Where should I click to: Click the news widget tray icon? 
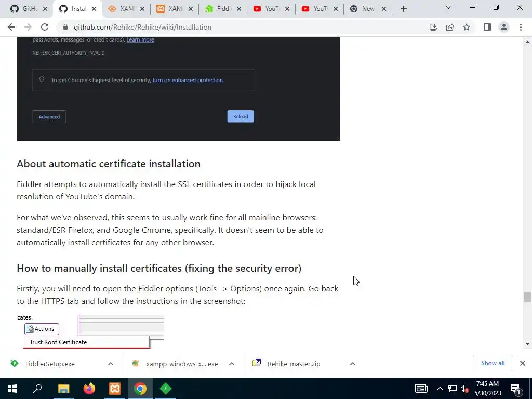421,389
